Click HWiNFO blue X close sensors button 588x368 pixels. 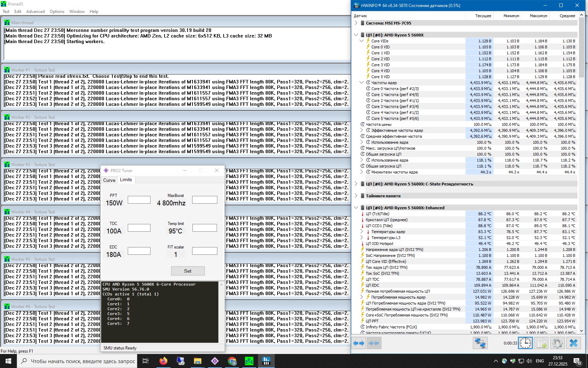573,343
